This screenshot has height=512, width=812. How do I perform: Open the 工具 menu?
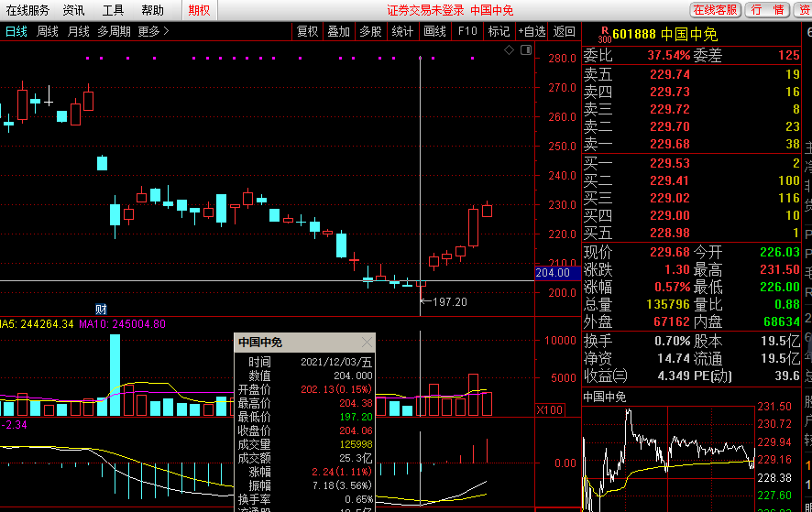[x=113, y=10]
